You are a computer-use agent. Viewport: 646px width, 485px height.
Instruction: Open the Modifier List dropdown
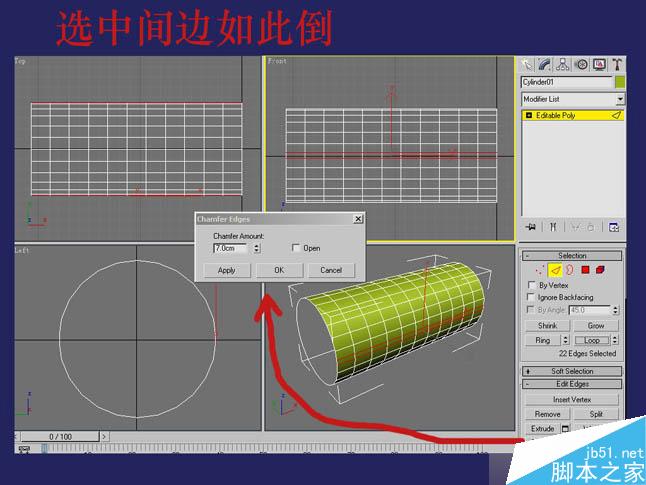click(620, 99)
